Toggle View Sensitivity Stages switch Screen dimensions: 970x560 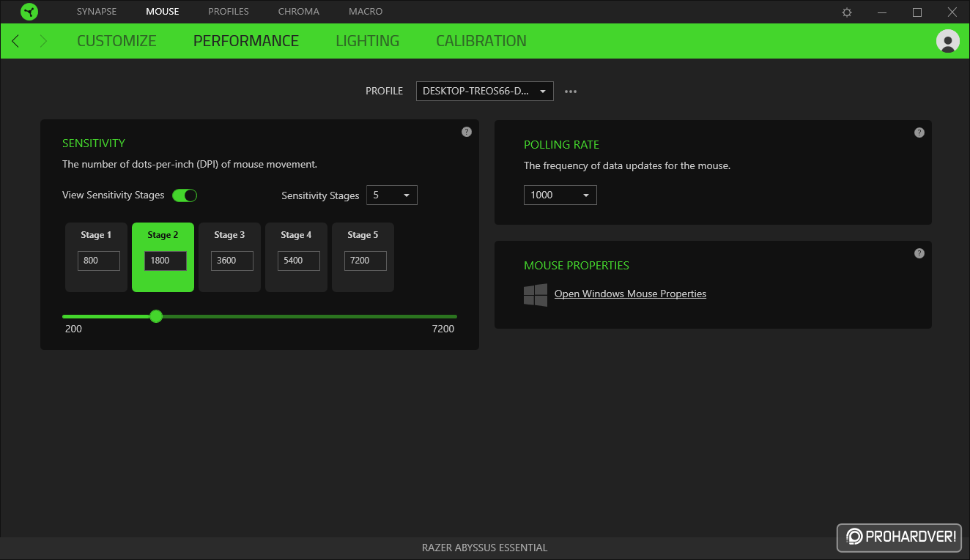(185, 195)
